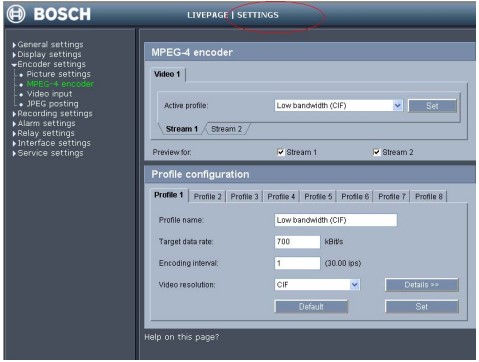Select the Profile 5 tab
The width and height of the screenshot is (479, 362).
318,197
